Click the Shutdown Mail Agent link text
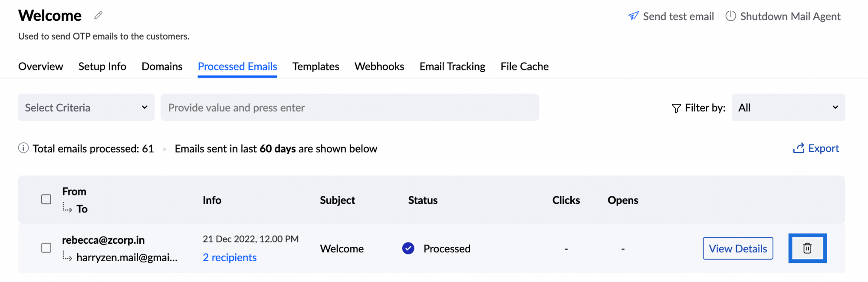Screen dimensions: 868x282 (x=790, y=17)
